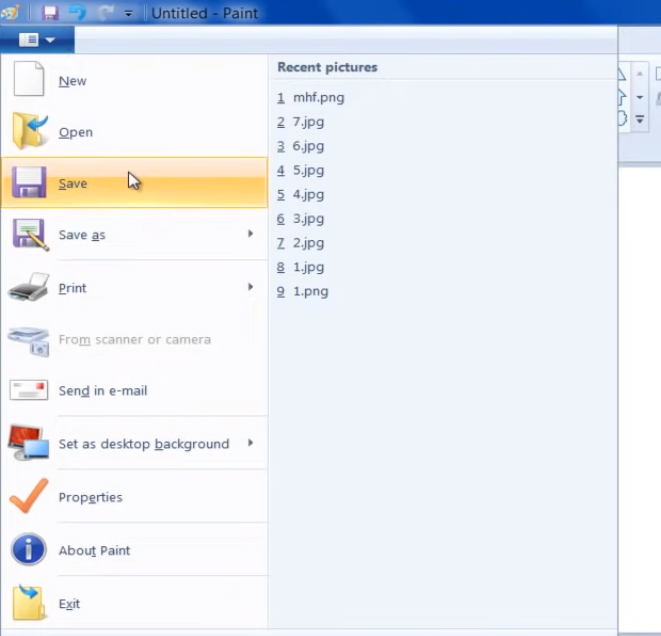Click the Open folder icon
Screen dimensions: 661x636
28,131
